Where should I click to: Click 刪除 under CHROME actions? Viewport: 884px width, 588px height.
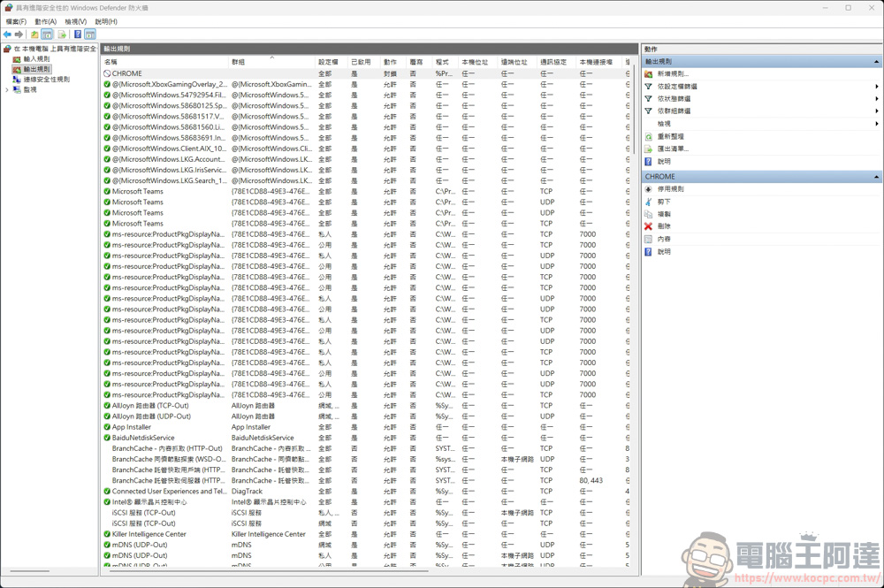[664, 226]
